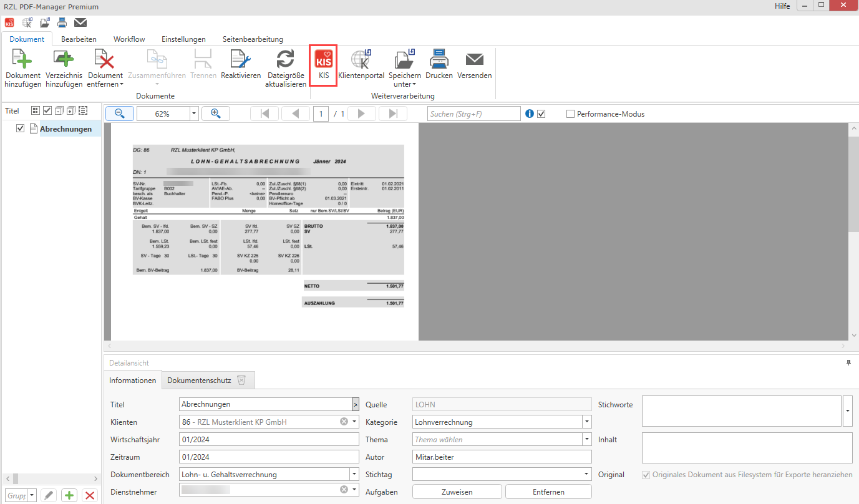Click Verzeichnis hinzufügen

64,65
